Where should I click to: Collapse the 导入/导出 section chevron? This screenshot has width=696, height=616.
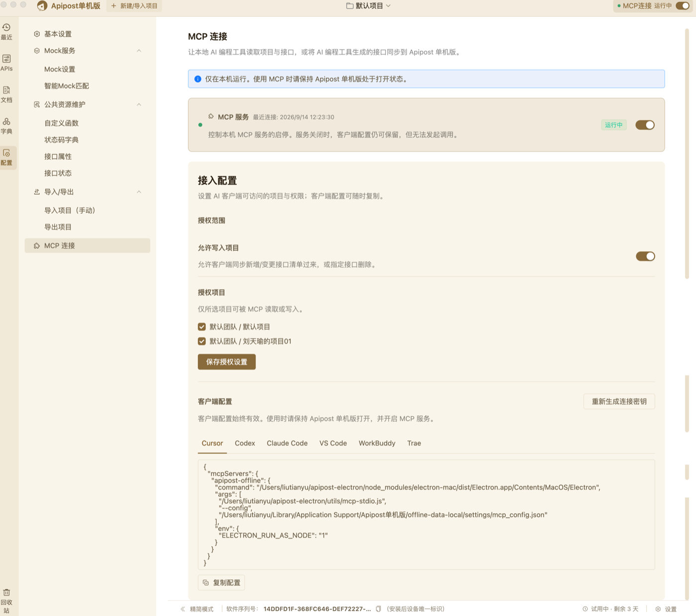139,192
